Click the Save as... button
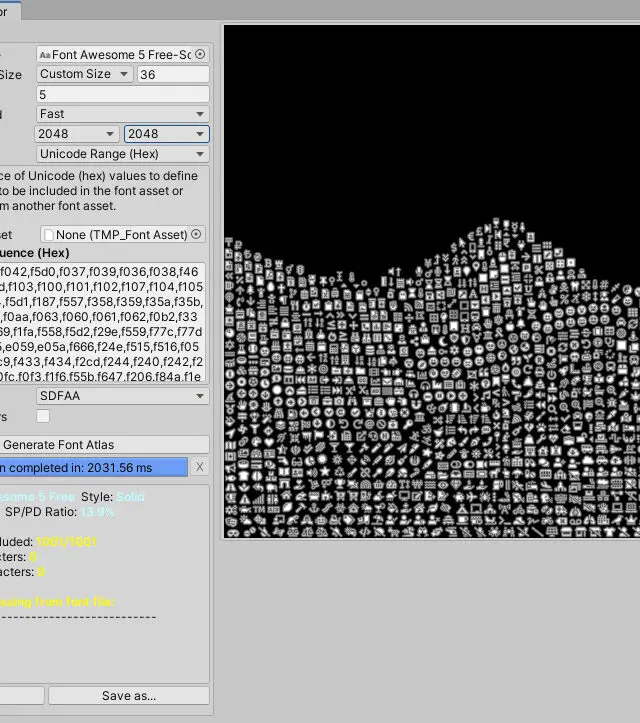Viewport: 640px width, 723px height. coord(129,695)
